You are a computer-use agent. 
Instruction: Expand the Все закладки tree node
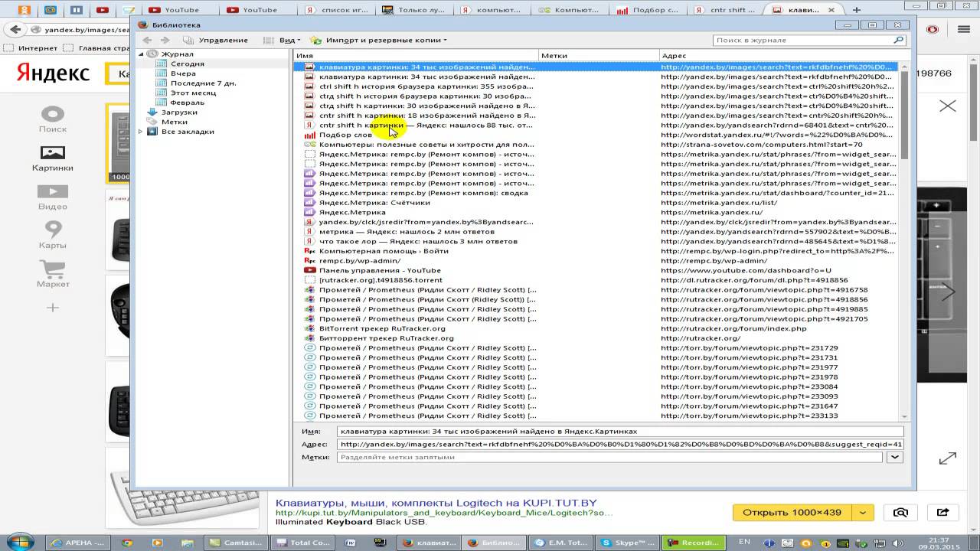click(x=141, y=132)
